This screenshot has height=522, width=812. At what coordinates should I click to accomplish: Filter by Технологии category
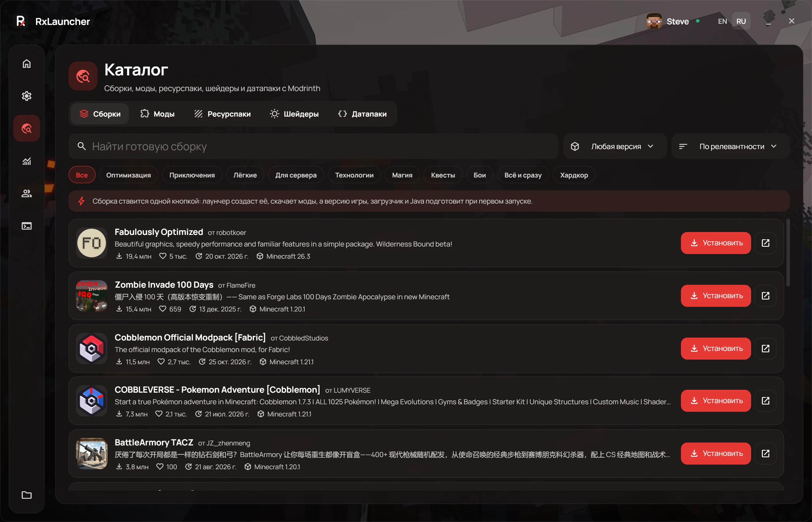click(354, 175)
